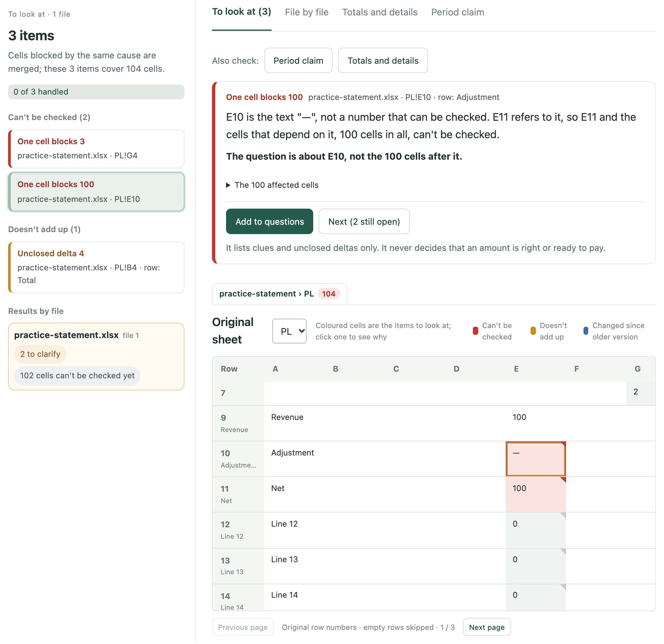This screenshot has width=664, height=644.
Task: Expand The 100 affected cells disclosure
Action: point(273,185)
